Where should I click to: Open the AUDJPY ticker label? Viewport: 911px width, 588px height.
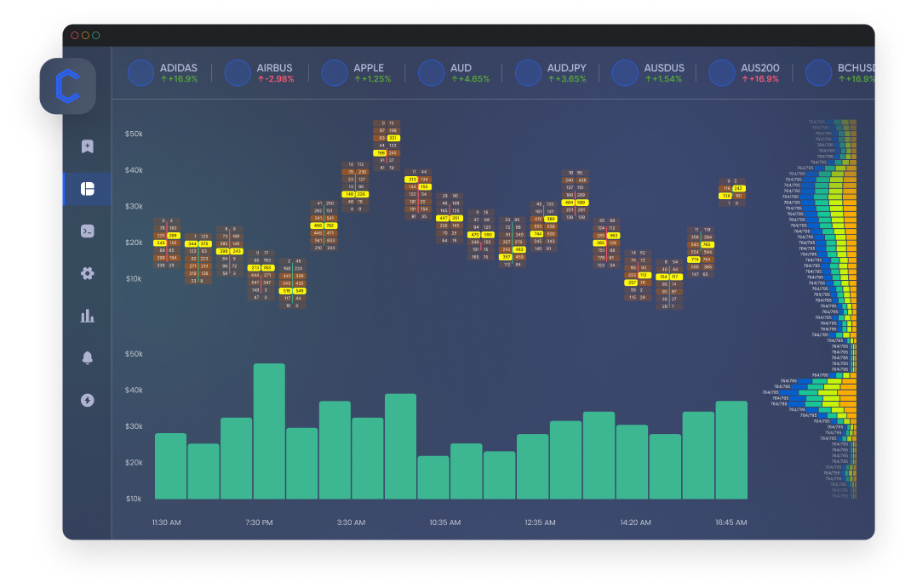click(x=566, y=68)
